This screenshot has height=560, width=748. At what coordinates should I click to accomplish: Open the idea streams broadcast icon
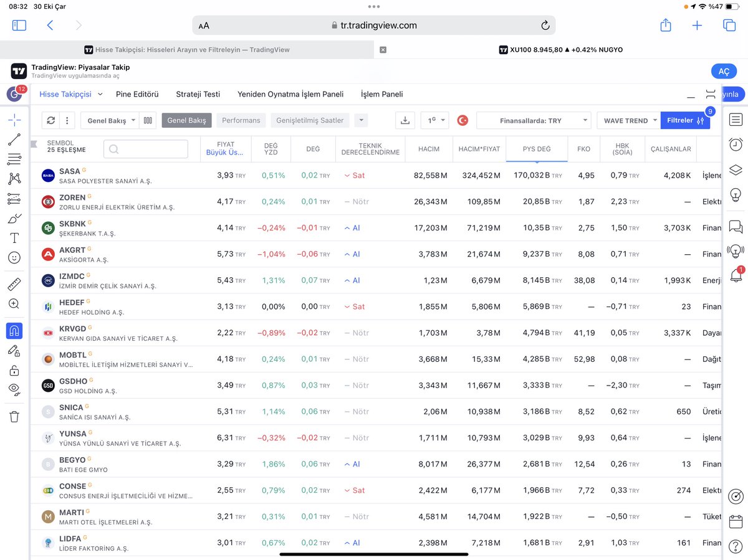736,251
